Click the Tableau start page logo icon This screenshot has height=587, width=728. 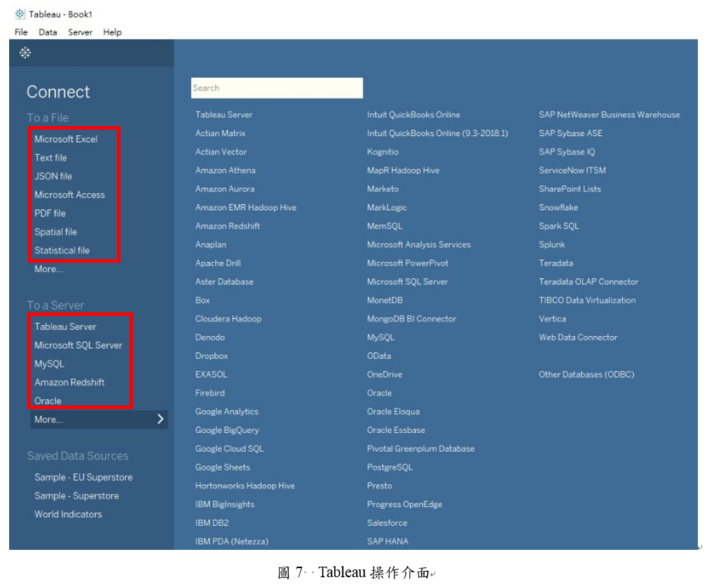click(25, 53)
